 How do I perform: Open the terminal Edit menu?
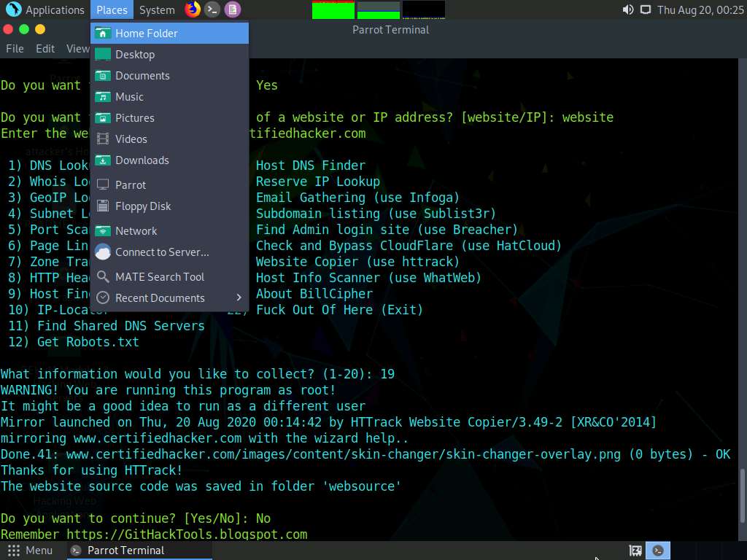pyautogui.click(x=45, y=49)
